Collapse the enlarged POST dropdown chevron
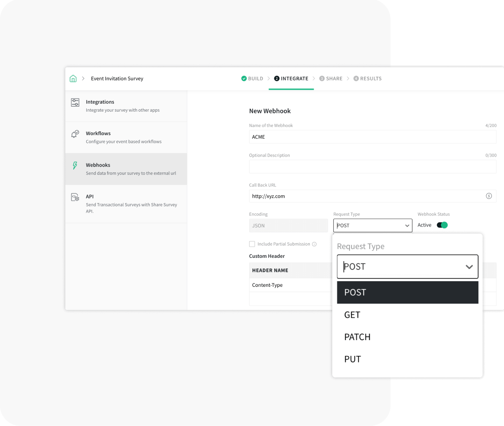The image size is (504, 426). (469, 267)
